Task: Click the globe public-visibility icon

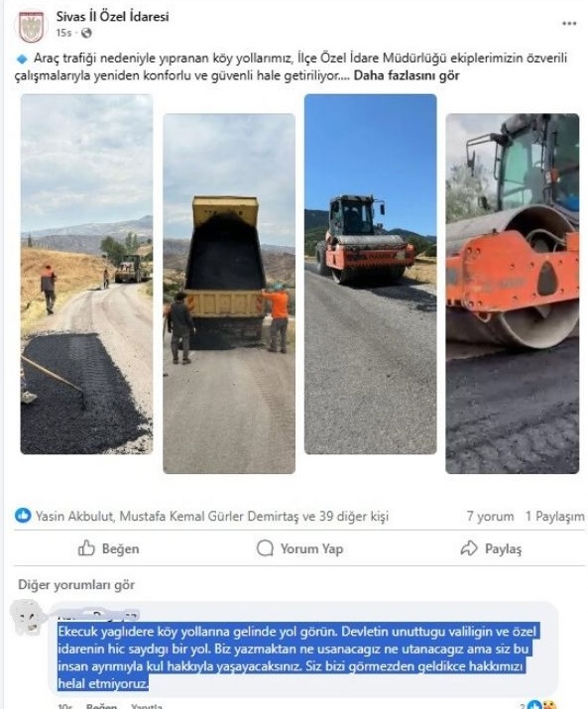Action: pos(86,33)
